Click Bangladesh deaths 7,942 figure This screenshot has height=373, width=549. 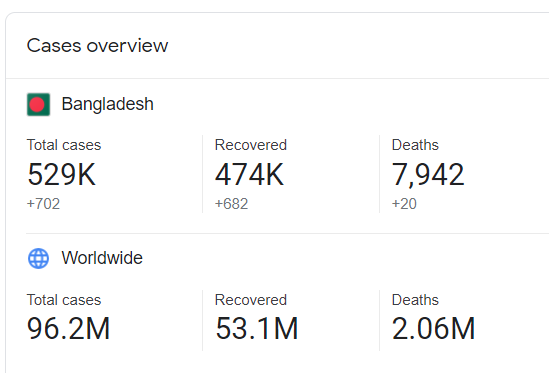tap(428, 175)
